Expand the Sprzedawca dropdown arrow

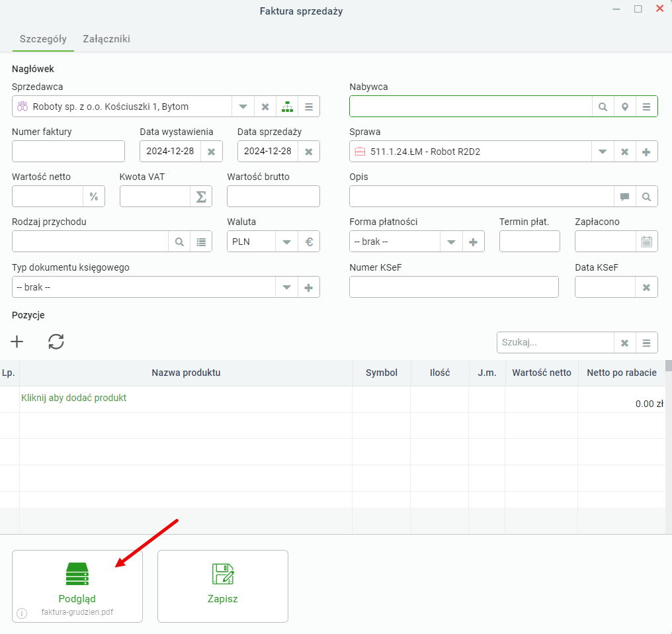243,107
